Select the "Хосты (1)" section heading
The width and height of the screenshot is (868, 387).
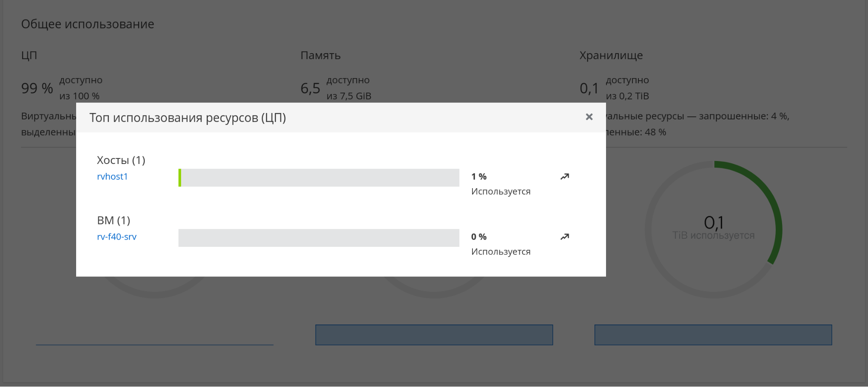121,160
